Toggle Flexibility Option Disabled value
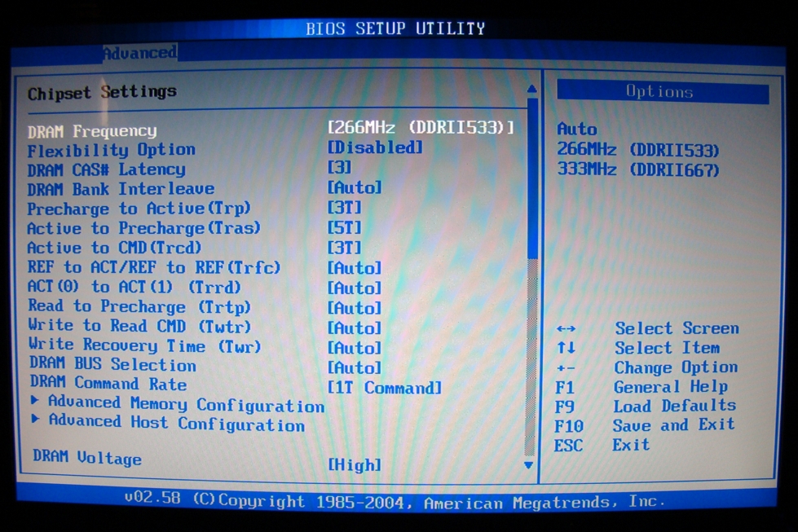The height and width of the screenshot is (532, 798). (375, 148)
